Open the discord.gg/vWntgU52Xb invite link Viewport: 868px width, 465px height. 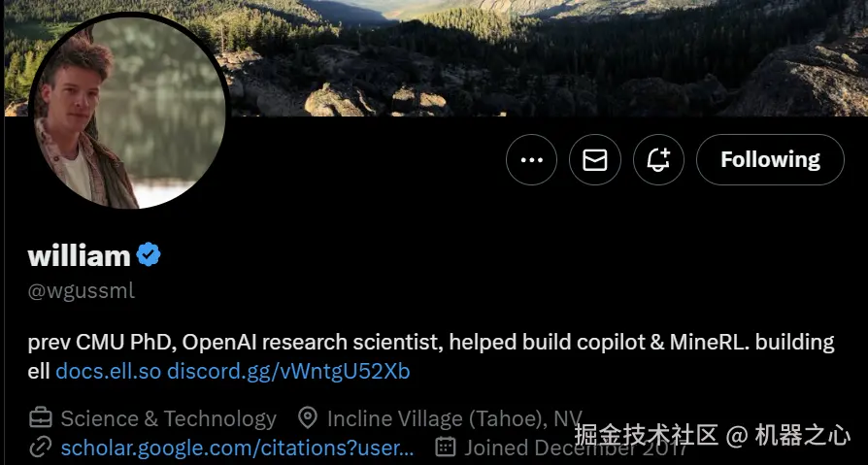pos(288,372)
